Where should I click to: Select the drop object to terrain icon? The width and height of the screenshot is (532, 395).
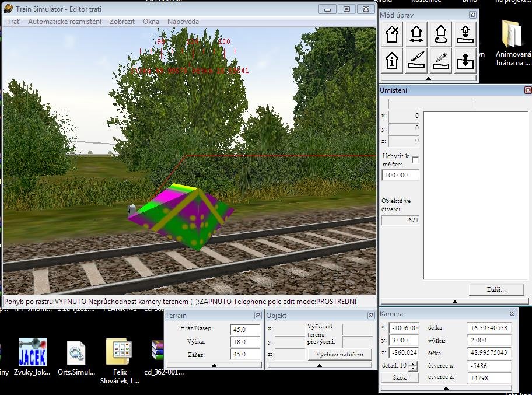click(465, 34)
